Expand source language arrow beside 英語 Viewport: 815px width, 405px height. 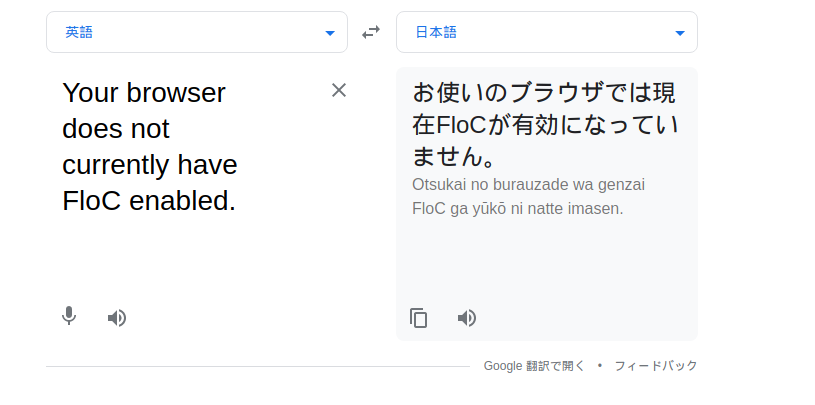point(330,33)
